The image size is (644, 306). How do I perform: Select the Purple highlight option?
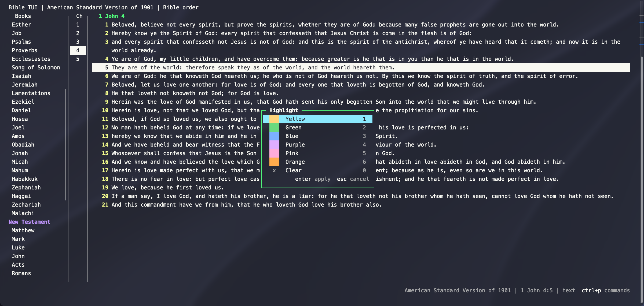318,145
